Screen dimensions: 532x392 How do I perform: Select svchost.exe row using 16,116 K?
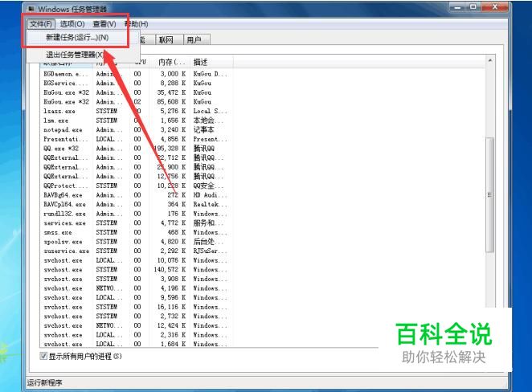(x=136, y=307)
